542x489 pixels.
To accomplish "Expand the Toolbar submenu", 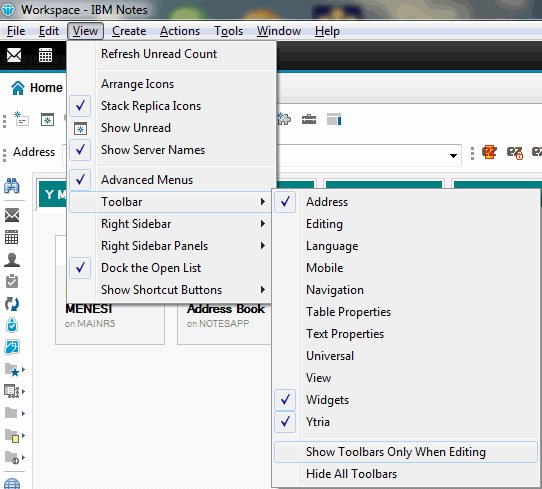I will [x=171, y=202].
